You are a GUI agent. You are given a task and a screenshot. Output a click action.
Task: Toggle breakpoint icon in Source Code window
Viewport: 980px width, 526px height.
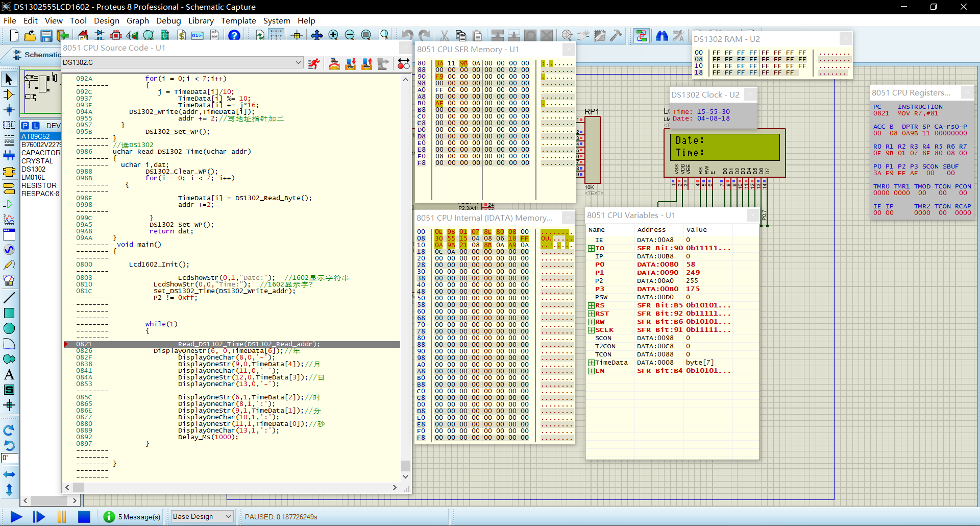403,63
